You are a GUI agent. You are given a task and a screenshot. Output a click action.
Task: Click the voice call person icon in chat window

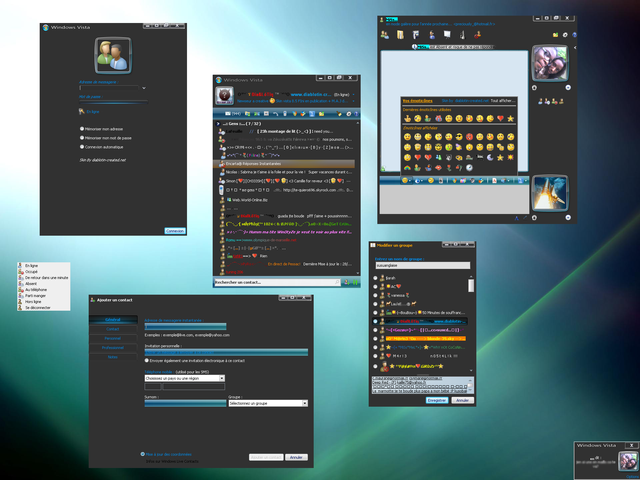[432, 35]
